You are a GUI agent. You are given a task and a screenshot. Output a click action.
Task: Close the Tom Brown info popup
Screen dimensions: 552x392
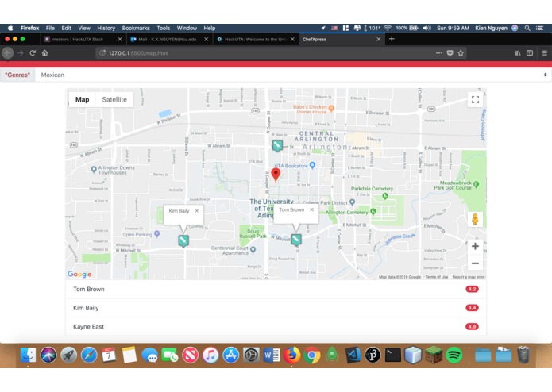(x=311, y=209)
